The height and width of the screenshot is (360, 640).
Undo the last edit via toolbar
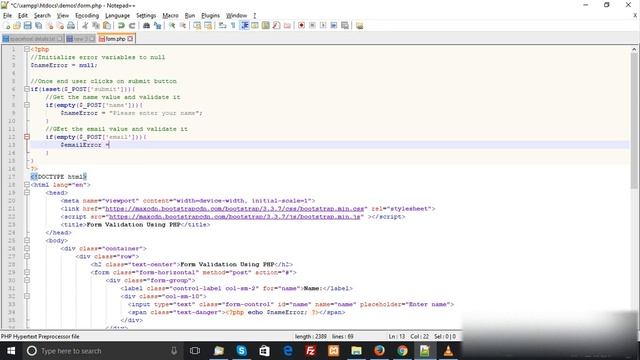pyautogui.click(x=121, y=25)
